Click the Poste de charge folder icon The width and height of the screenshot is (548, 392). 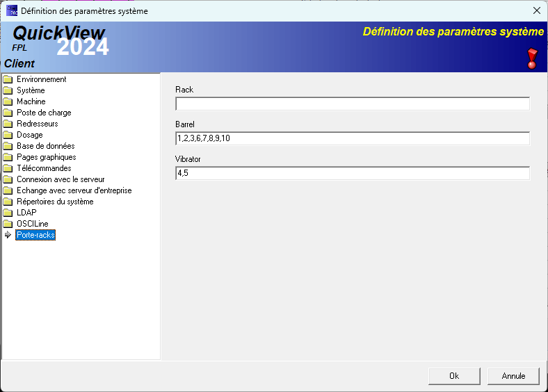pyautogui.click(x=8, y=113)
